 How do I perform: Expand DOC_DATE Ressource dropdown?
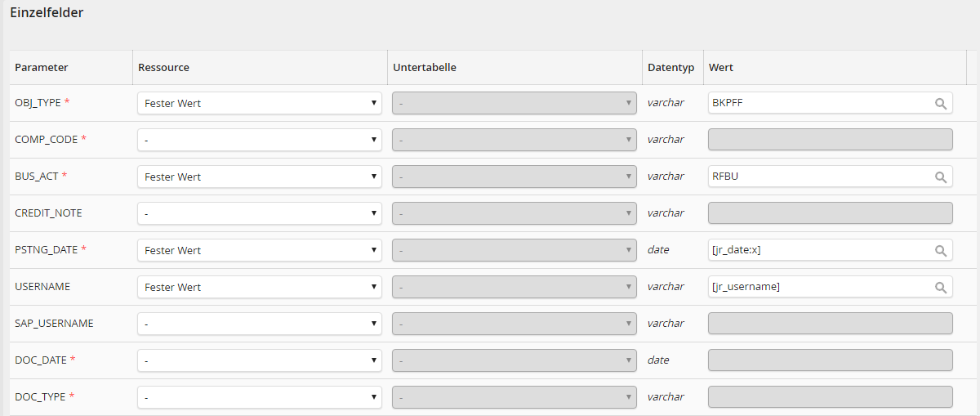(x=260, y=360)
